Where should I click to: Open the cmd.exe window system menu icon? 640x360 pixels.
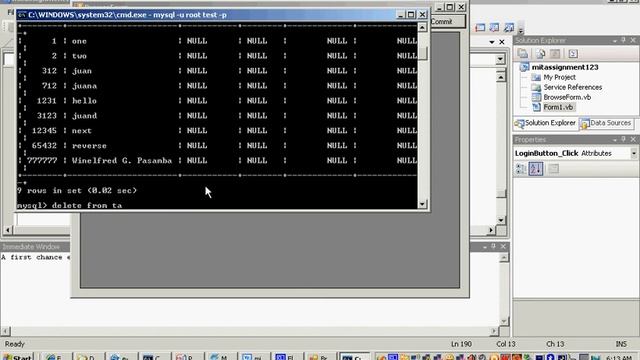(x=22, y=15)
